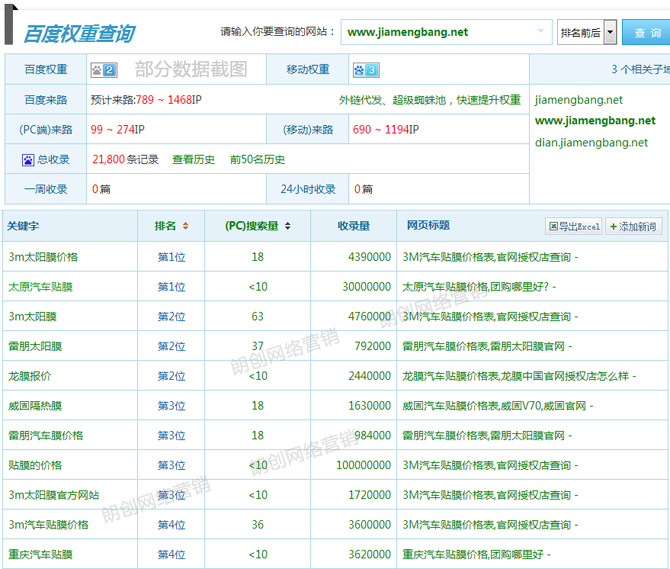670x569 pixels.
Task: Open the dian.jiamengbang.net subdomain link
Action: coord(591,143)
